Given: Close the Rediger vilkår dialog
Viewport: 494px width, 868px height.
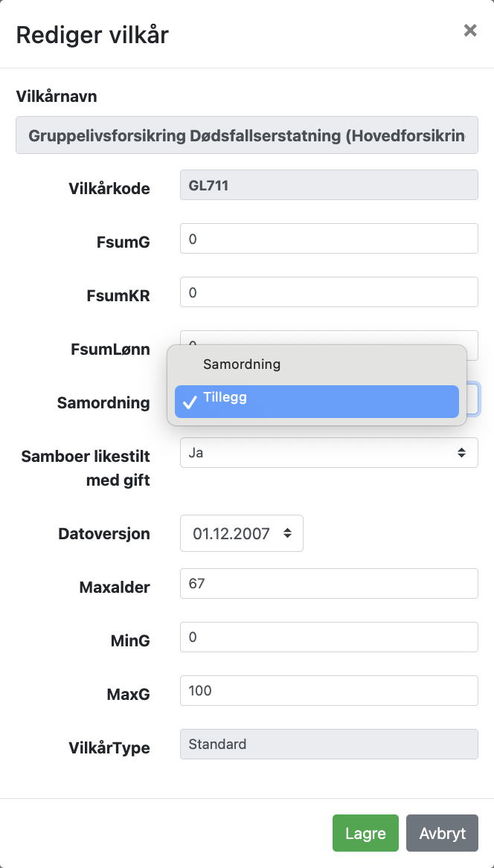Looking at the screenshot, I should [x=469, y=30].
